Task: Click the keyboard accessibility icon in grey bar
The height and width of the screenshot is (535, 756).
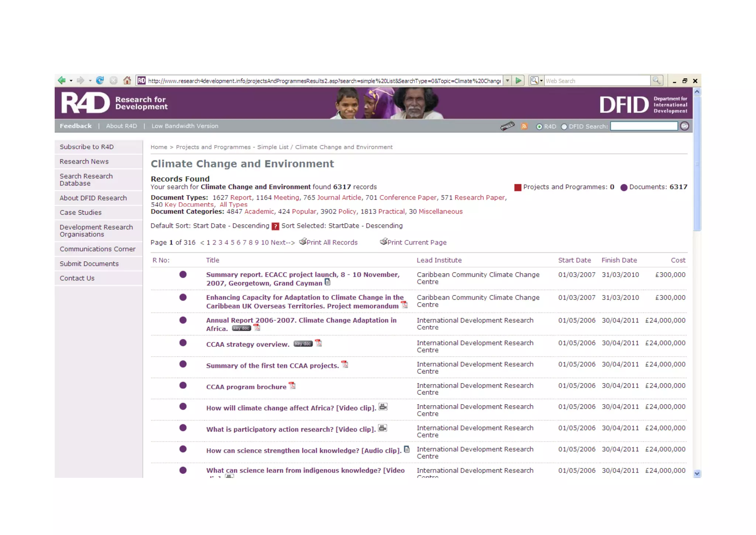Action: [x=508, y=126]
